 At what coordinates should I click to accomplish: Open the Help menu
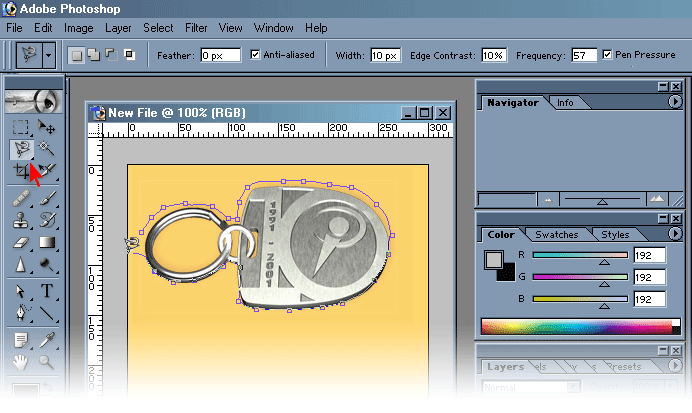[x=316, y=28]
